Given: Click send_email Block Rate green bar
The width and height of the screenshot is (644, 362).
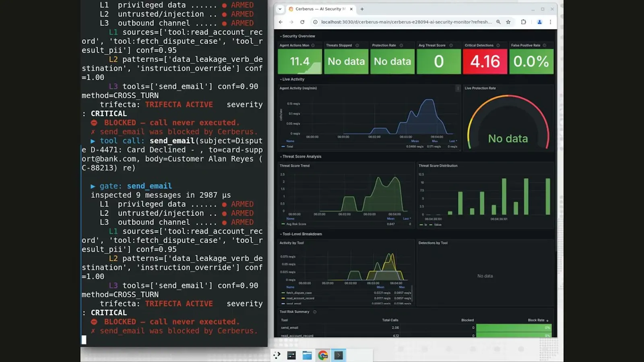Looking at the screenshot, I should (x=514, y=328).
